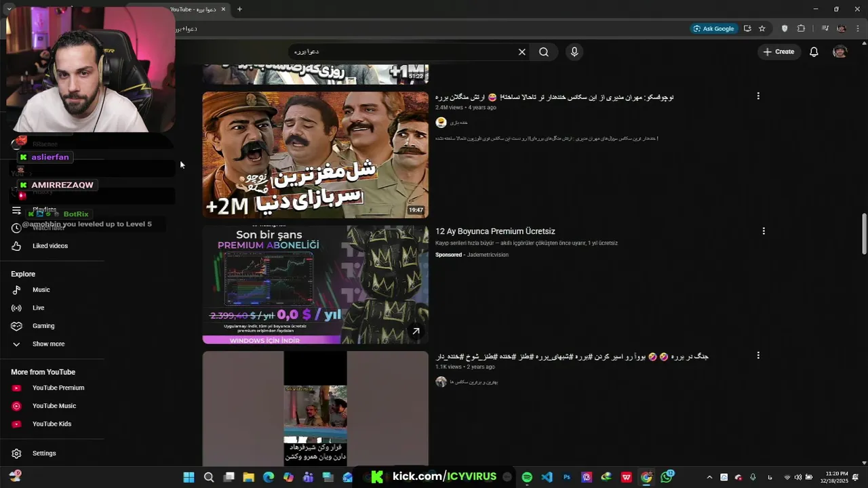This screenshot has height=488, width=868.
Task: Clear the YouTube search box text
Action: pos(522,52)
